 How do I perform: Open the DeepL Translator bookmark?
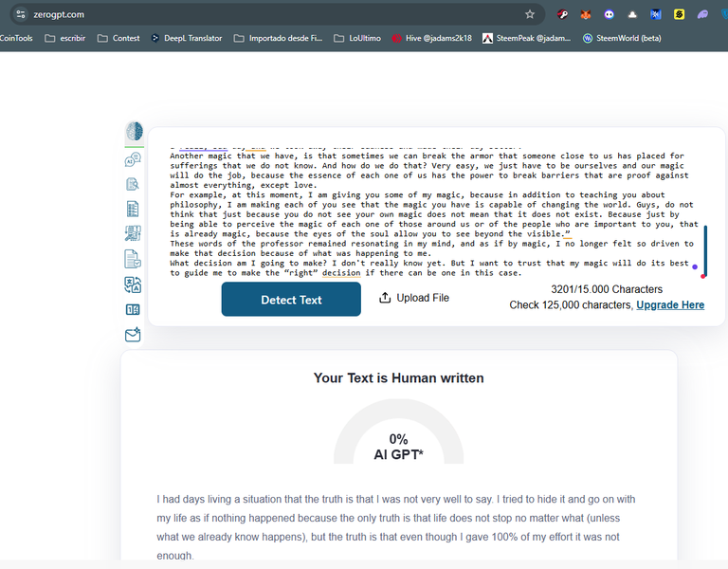[187, 38]
